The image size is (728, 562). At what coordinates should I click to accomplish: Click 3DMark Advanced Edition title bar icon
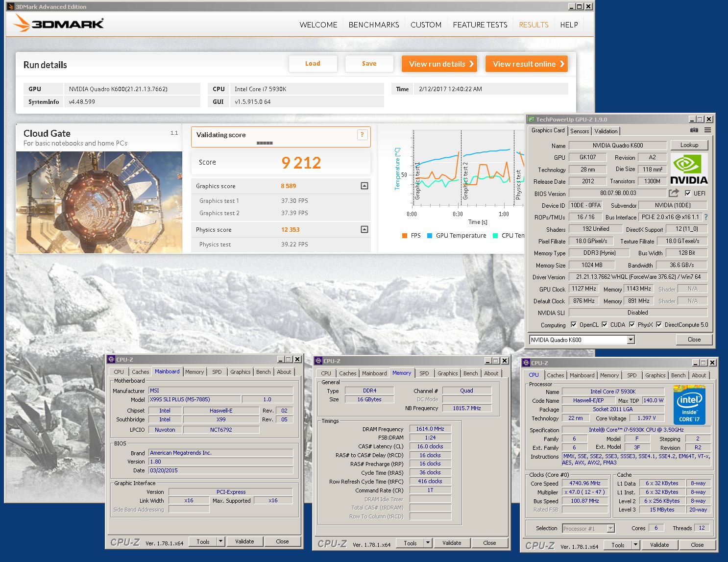(10, 6)
